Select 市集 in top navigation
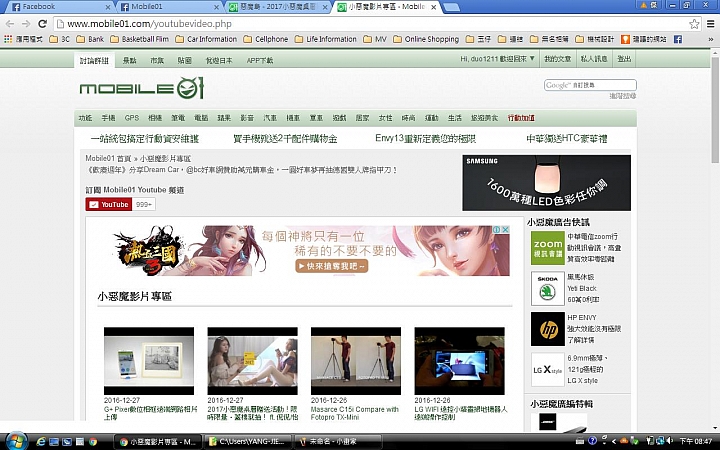Viewport: 720px width, 450px height. 157,60
